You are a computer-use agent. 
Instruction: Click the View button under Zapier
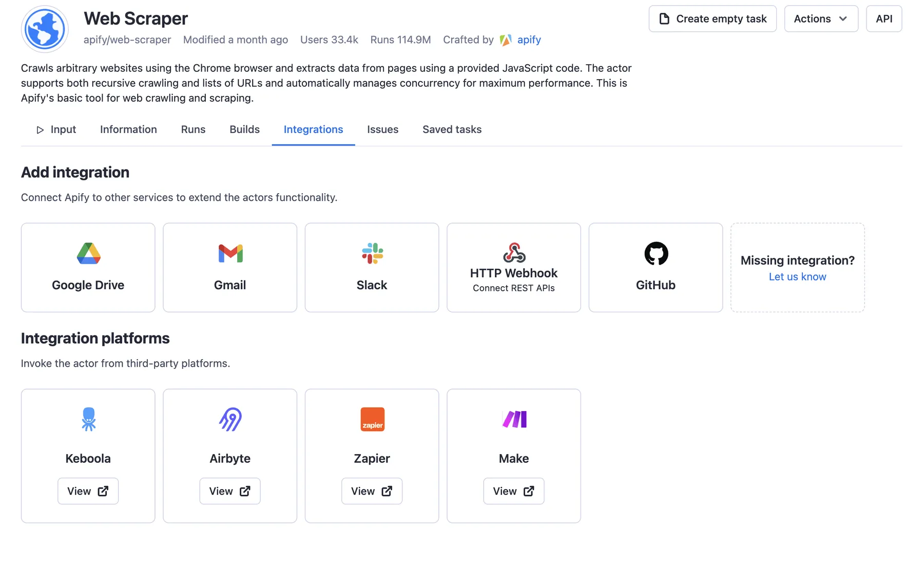[372, 491]
